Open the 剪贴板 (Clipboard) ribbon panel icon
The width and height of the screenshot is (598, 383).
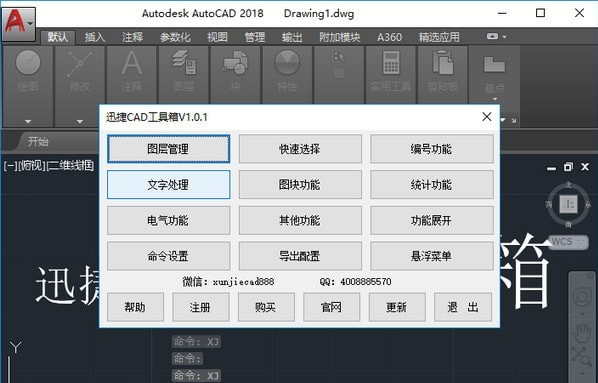(x=443, y=63)
